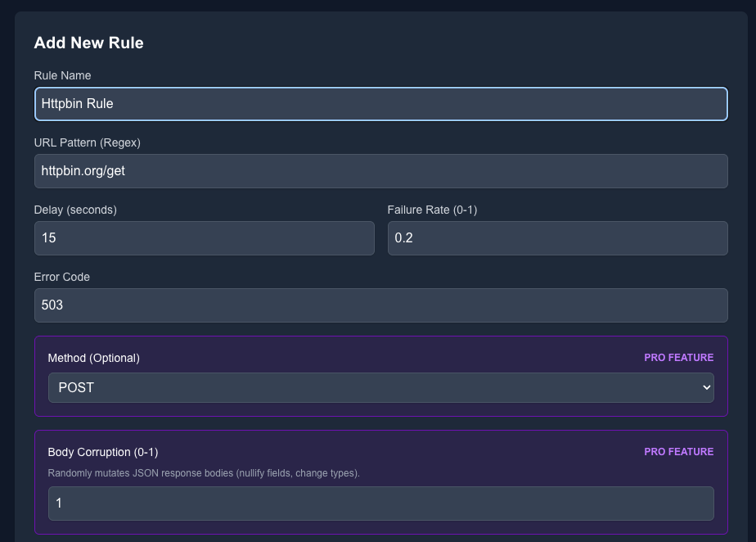Viewport: 756px width, 542px height.
Task: Open the Method dropdown showing POST
Action: [380, 388]
